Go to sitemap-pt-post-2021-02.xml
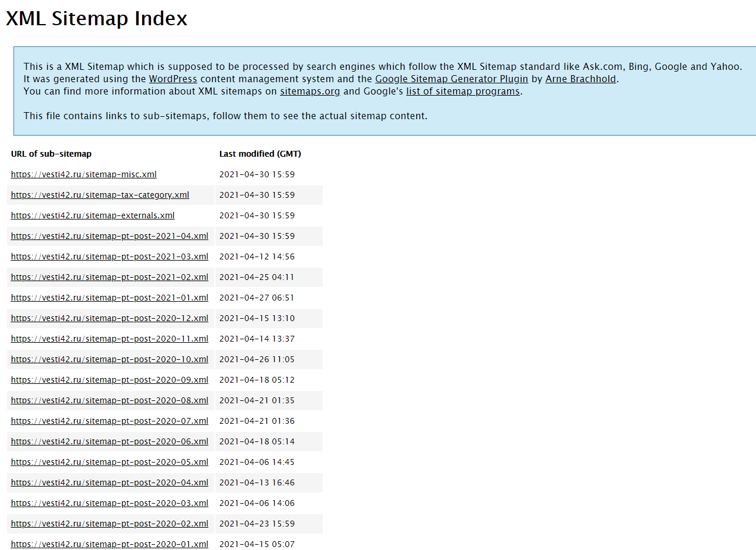756x550 pixels. [109, 277]
